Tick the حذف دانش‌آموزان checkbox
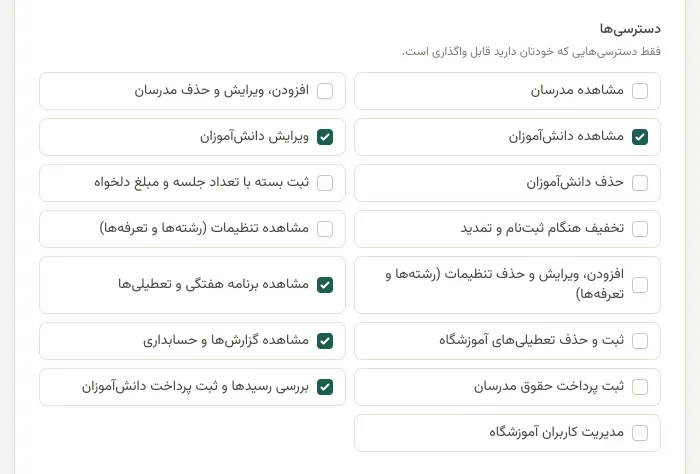This screenshot has height=474, width=700. [x=640, y=183]
